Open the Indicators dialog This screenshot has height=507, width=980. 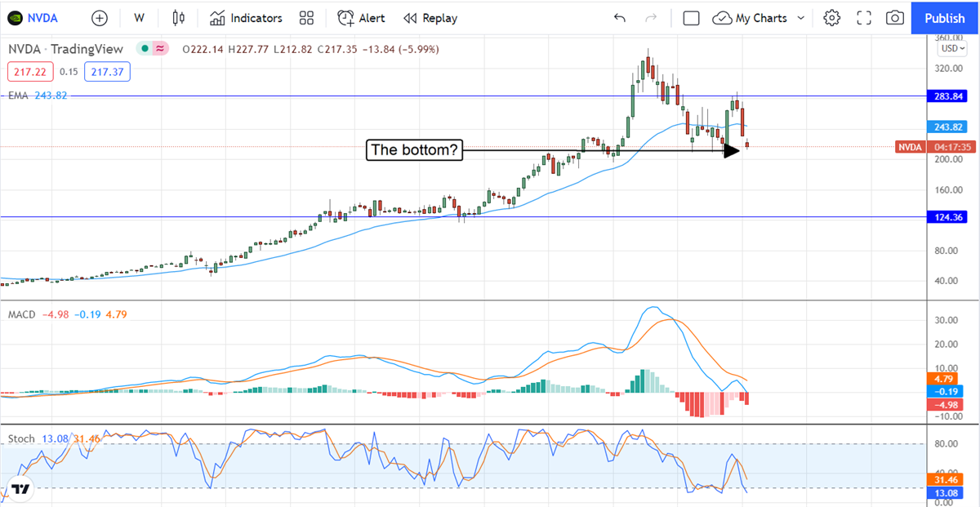pos(246,17)
